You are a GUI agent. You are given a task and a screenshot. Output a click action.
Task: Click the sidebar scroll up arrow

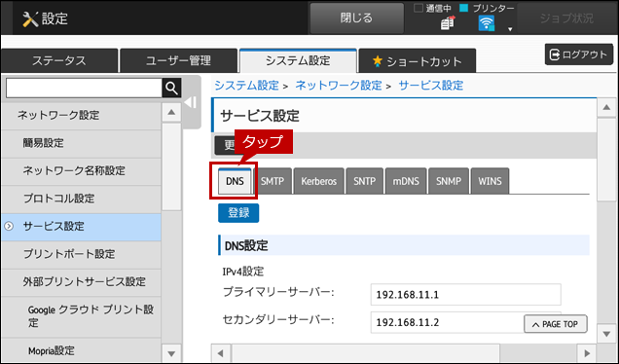pyautogui.click(x=171, y=113)
